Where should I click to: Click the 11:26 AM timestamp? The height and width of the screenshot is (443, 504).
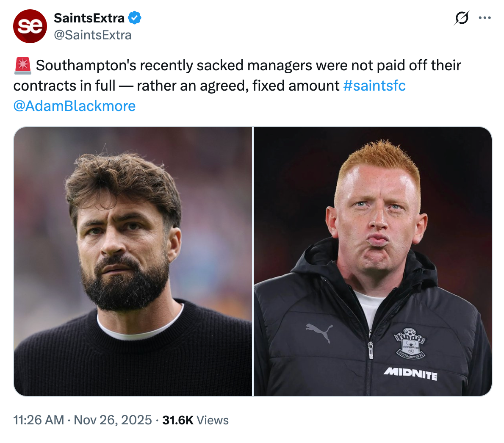click(39, 420)
